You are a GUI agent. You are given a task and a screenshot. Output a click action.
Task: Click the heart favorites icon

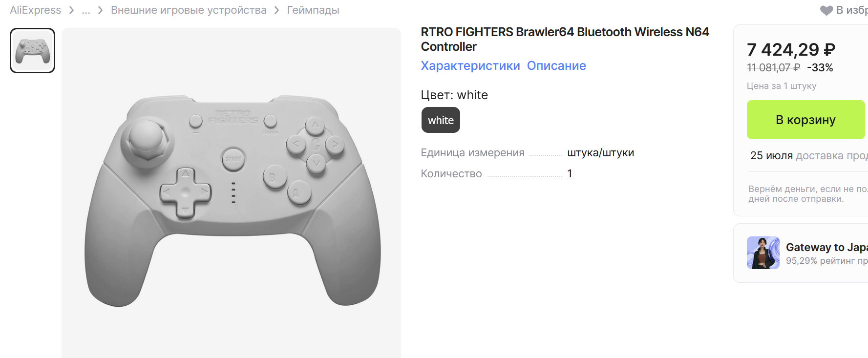click(826, 11)
